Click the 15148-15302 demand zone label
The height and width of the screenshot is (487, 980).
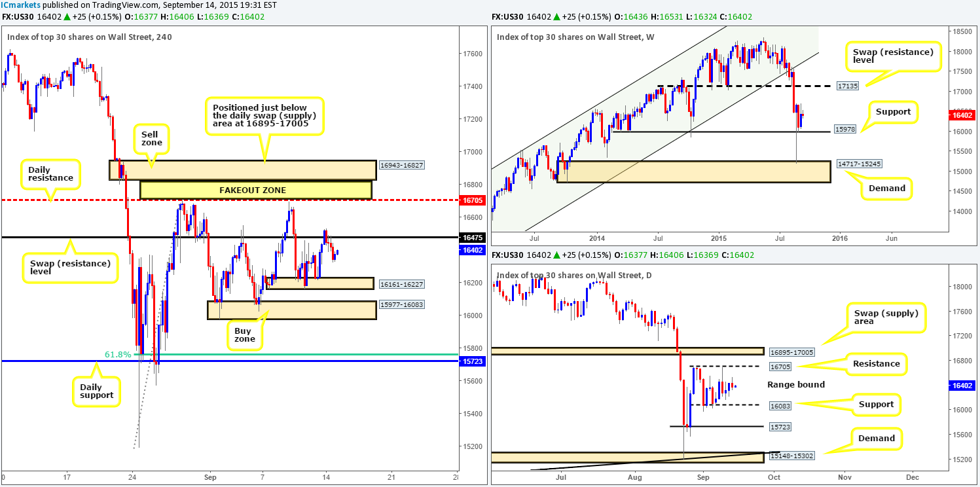click(x=792, y=455)
